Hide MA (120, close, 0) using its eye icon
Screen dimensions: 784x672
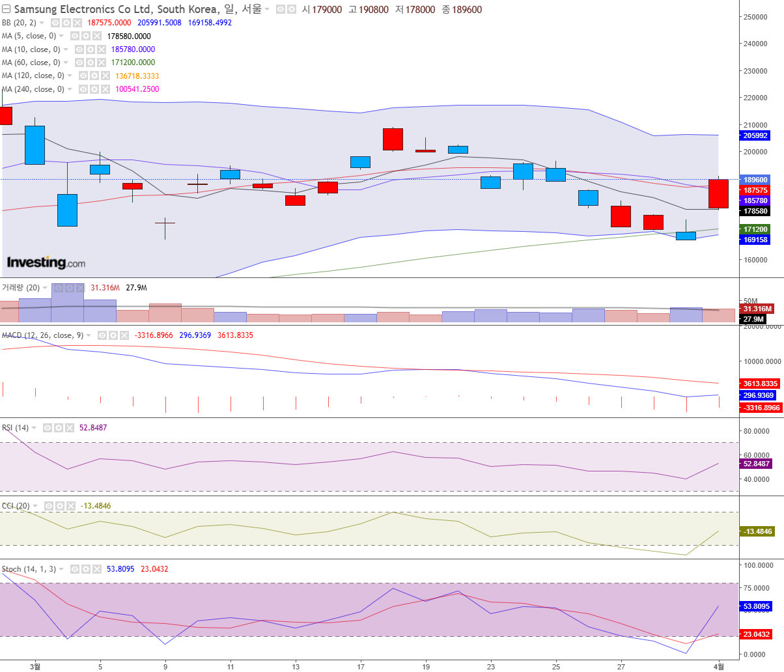point(83,76)
